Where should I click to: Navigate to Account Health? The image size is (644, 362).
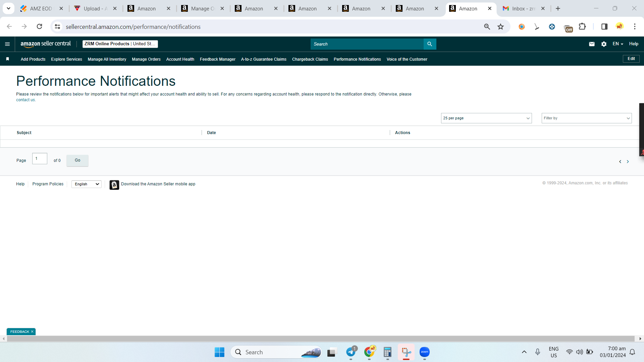coord(180,59)
